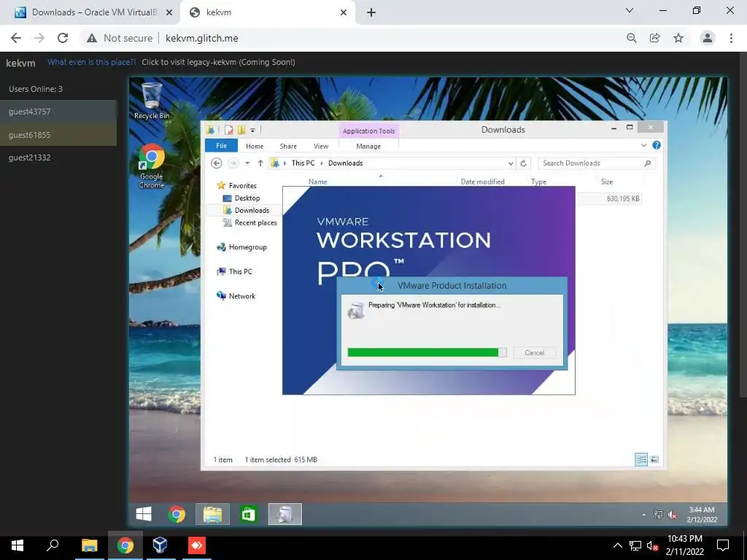Open the red app icon on host taskbar
This screenshot has height=560, width=747.
click(197, 545)
